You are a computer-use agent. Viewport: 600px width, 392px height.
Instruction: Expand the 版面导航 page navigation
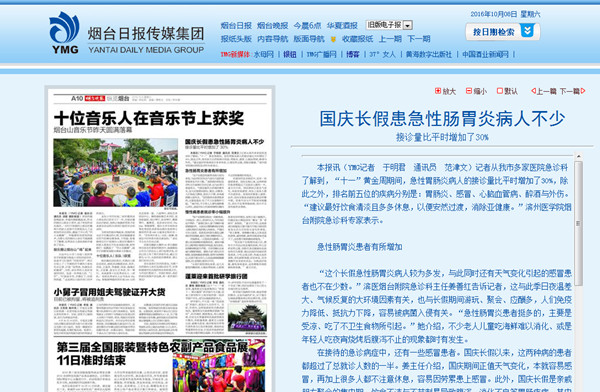pyautogui.click(x=308, y=39)
